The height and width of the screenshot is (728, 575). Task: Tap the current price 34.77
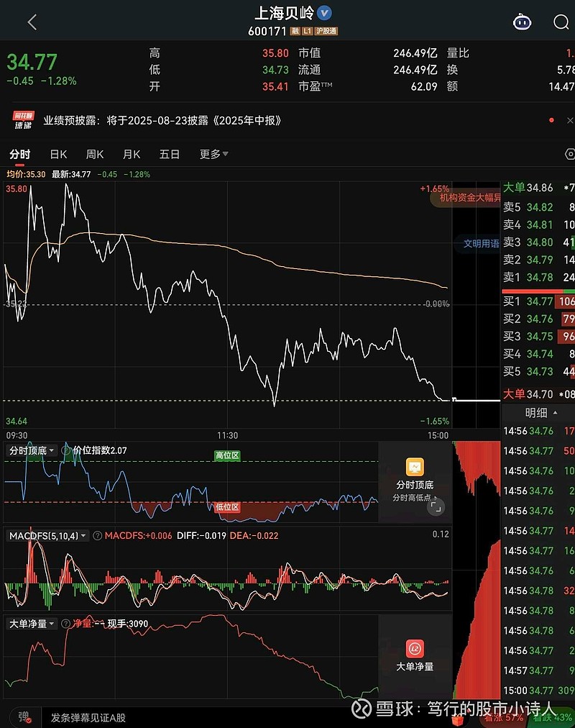tap(32, 62)
